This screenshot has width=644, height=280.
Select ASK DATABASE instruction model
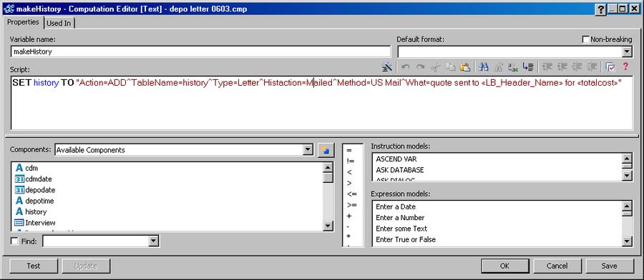tap(400, 170)
